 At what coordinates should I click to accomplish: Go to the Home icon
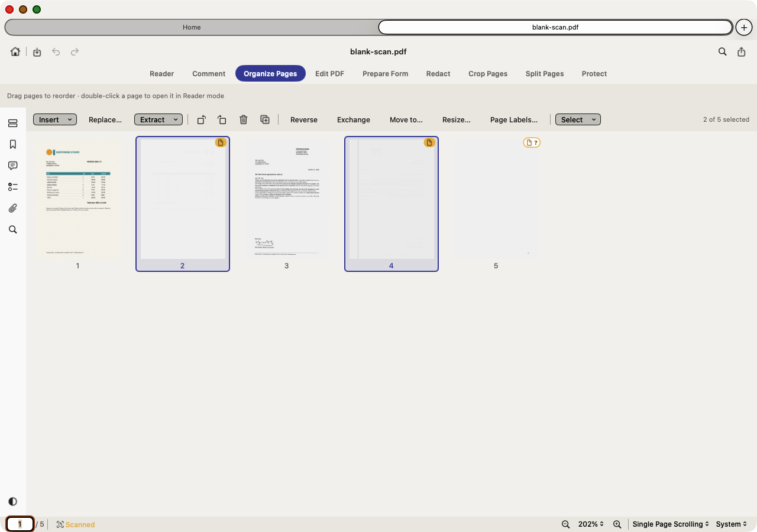click(15, 51)
